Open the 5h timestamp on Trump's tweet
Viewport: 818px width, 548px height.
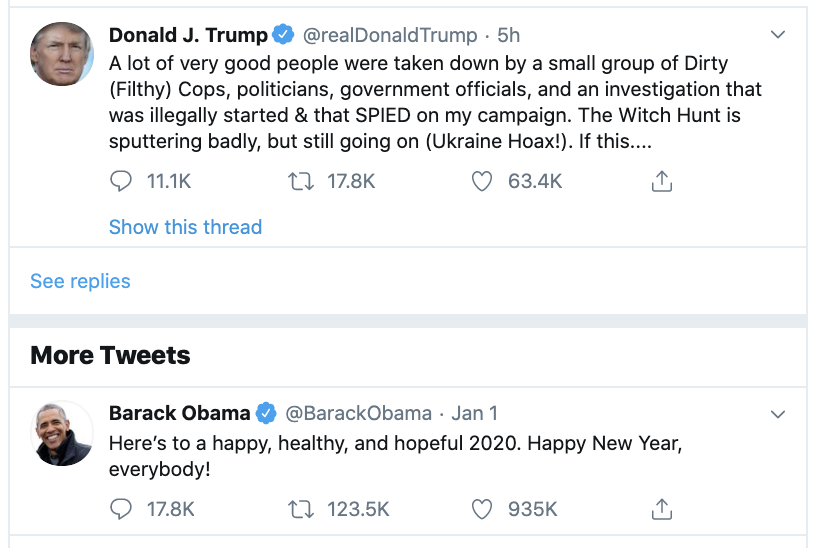click(x=508, y=35)
